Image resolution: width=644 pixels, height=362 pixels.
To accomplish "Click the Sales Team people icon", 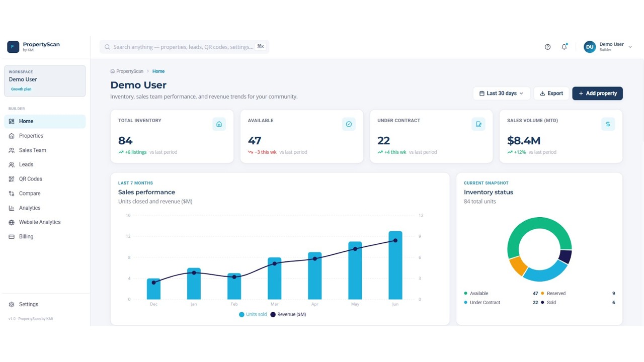I will (12, 150).
